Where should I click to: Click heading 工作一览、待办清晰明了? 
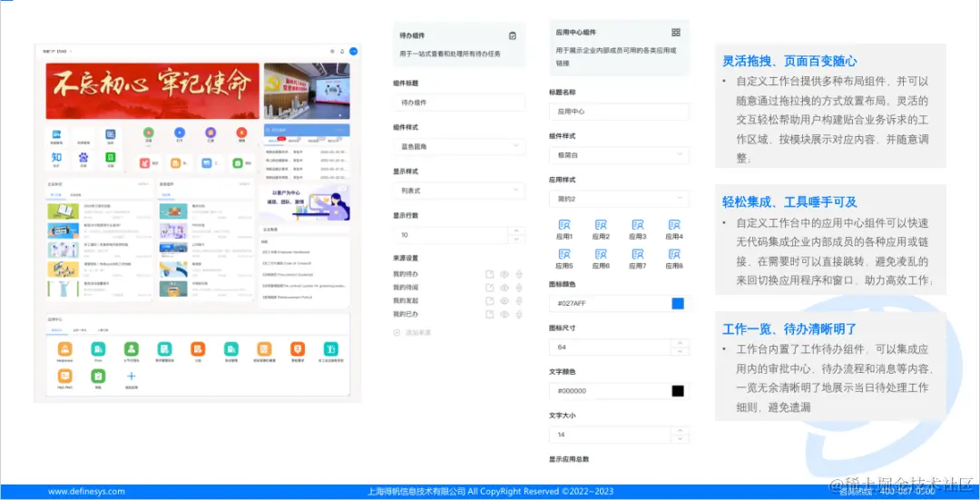point(789,328)
